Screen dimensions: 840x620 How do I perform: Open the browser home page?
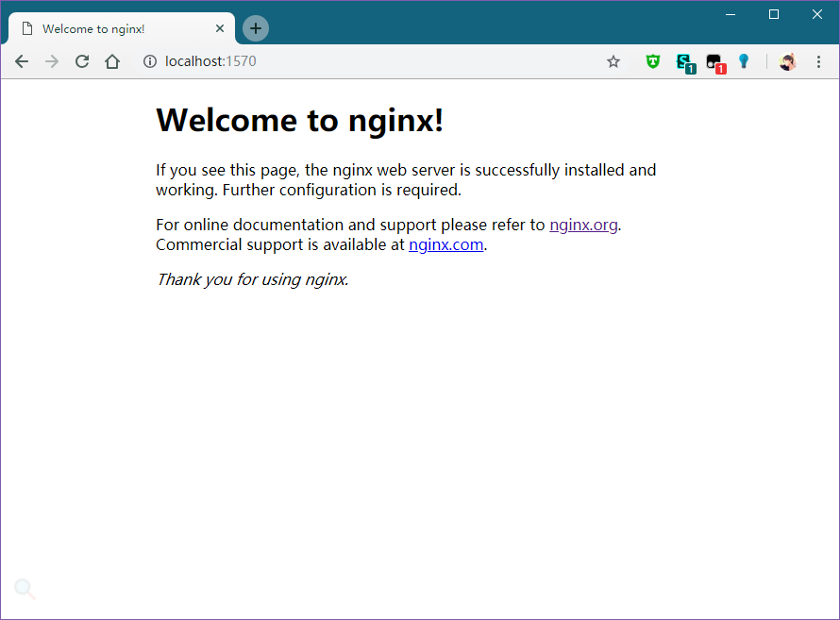click(112, 61)
